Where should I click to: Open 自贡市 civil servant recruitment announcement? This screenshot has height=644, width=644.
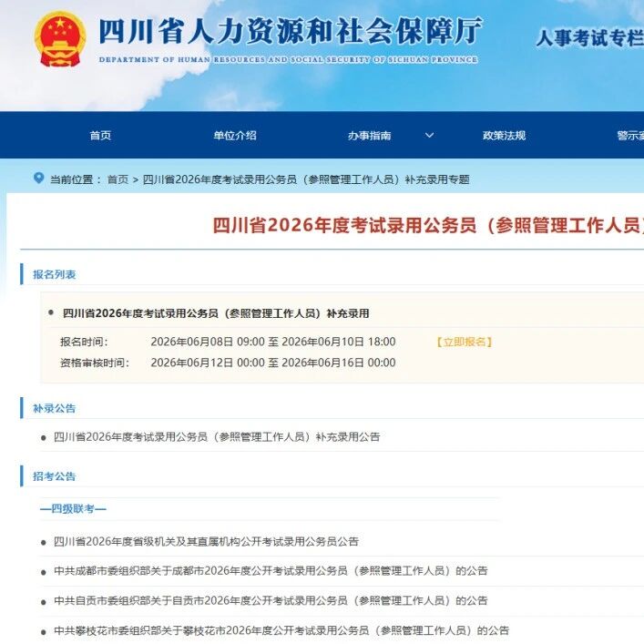(271, 600)
